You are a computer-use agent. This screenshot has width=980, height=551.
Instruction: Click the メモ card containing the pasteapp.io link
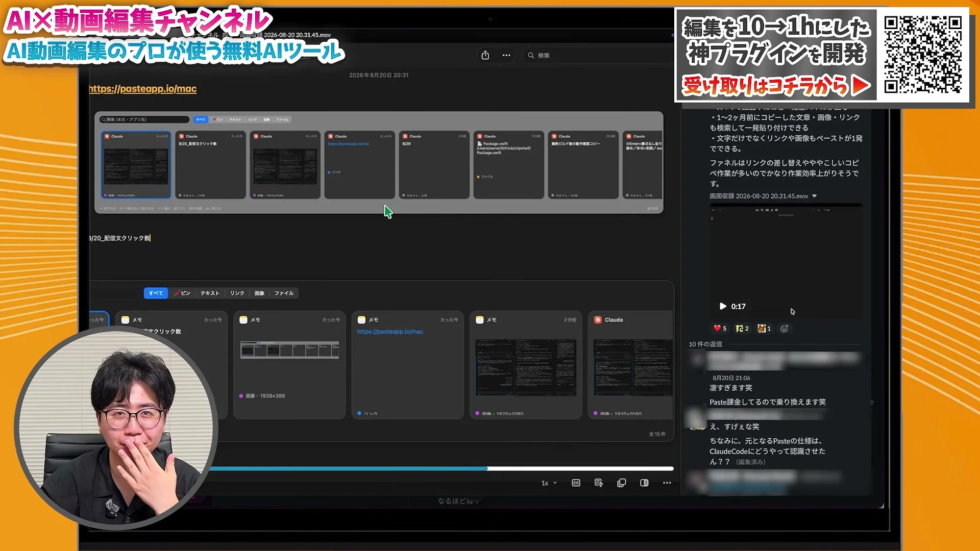tap(407, 365)
